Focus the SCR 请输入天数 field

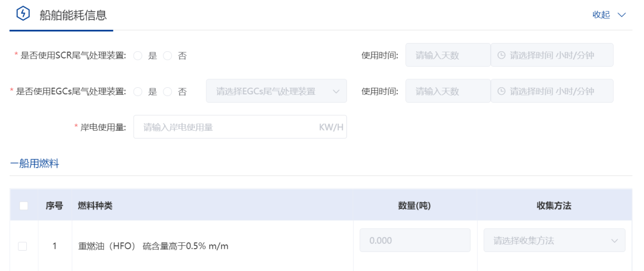point(448,55)
